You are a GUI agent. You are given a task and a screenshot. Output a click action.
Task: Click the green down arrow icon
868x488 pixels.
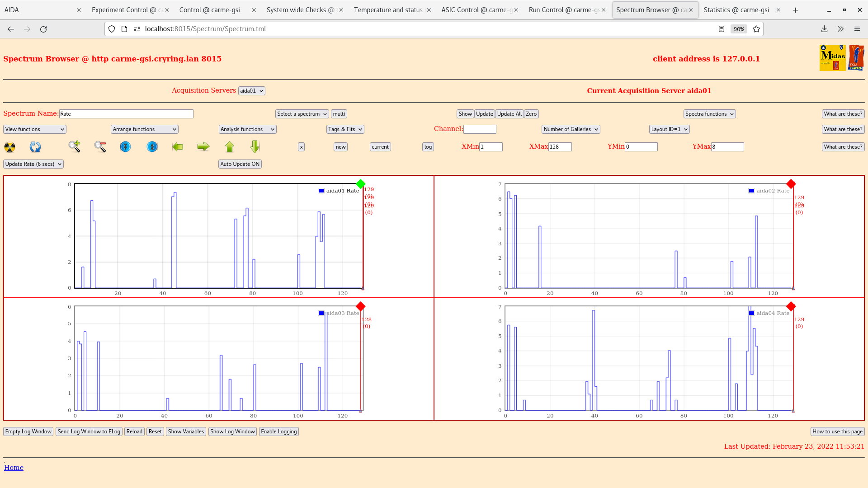(255, 146)
